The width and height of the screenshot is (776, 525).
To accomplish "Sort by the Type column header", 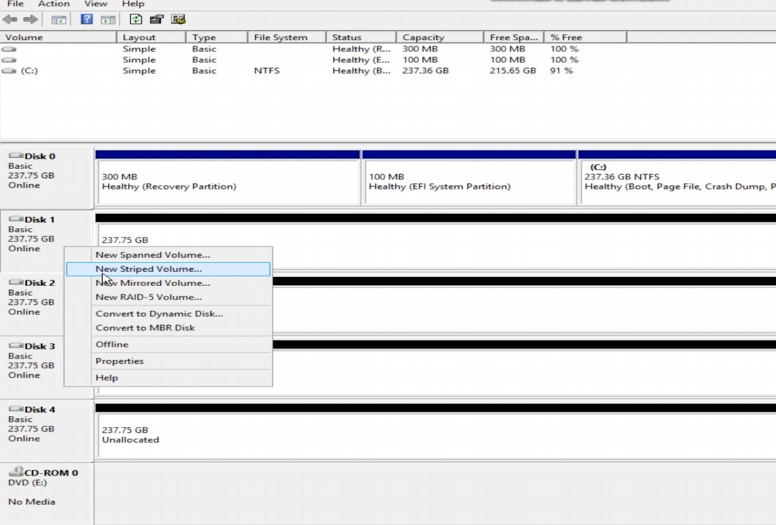I will click(217, 37).
